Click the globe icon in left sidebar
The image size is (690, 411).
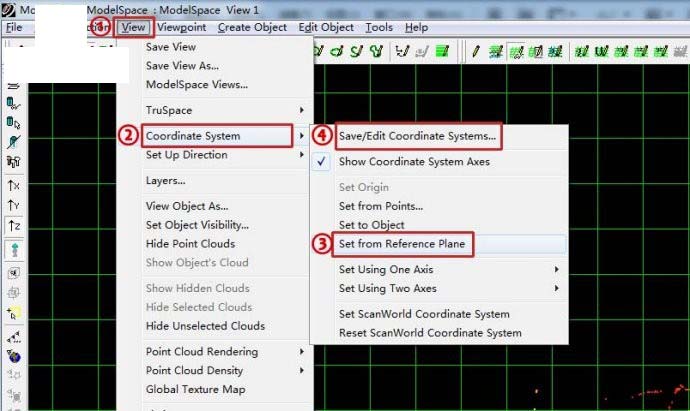14,356
